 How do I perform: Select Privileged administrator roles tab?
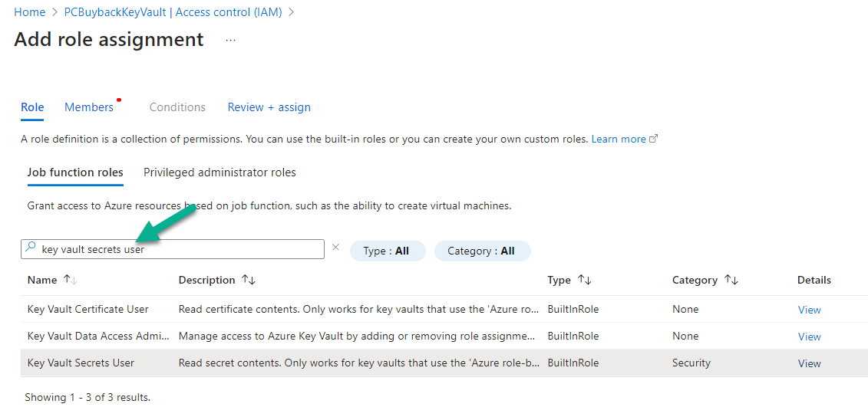(219, 172)
